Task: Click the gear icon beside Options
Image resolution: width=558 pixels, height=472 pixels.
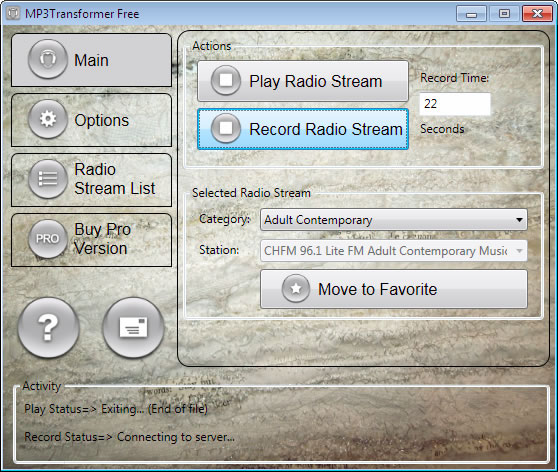Action: (x=48, y=119)
